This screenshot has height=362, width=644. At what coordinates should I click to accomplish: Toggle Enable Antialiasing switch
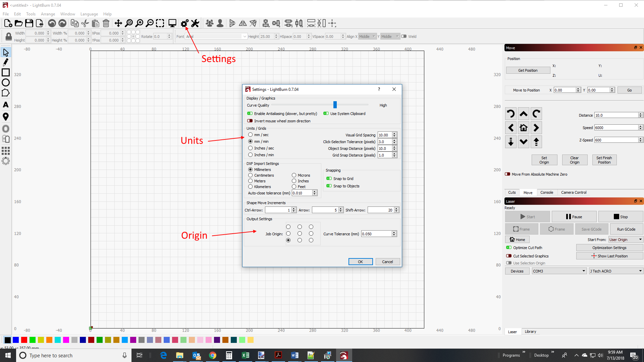click(x=250, y=114)
